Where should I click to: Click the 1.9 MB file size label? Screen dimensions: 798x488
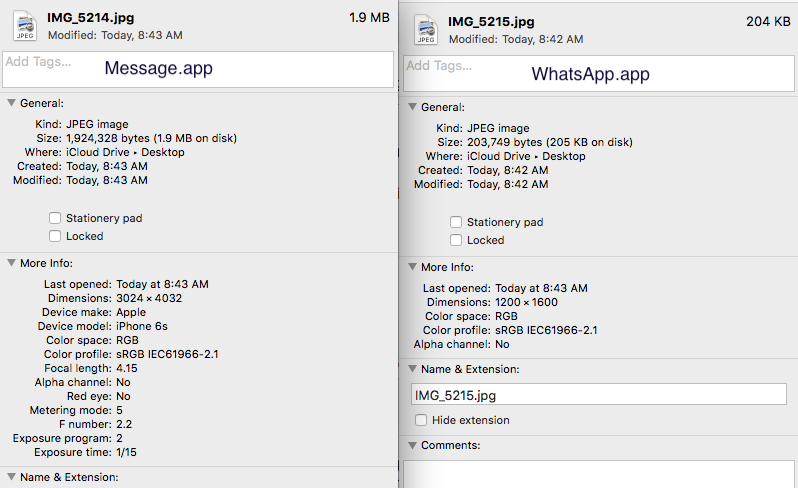click(369, 18)
